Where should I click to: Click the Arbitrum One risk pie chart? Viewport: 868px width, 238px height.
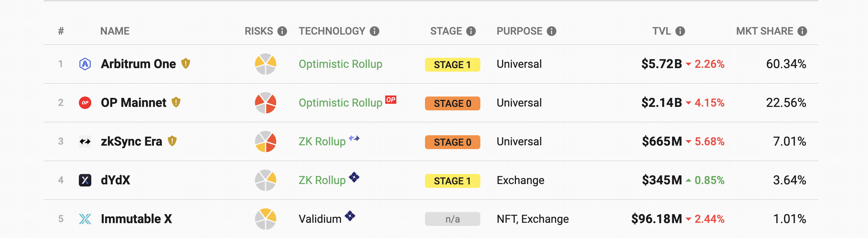pos(266,64)
